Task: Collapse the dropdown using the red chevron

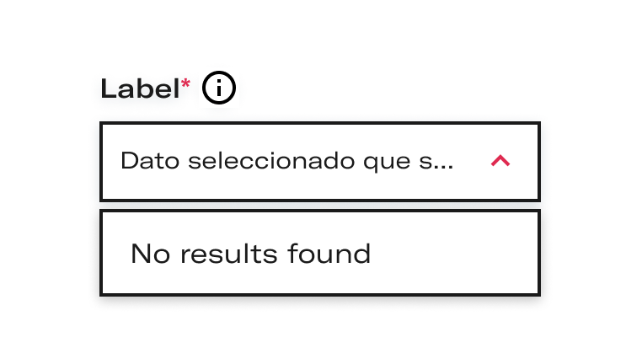Action: click(x=500, y=160)
